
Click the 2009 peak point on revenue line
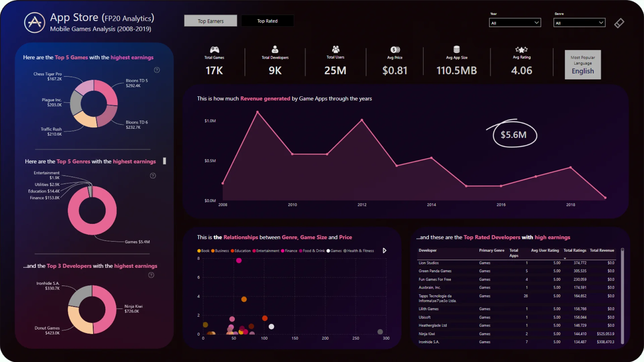pyautogui.click(x=257, y=112)
